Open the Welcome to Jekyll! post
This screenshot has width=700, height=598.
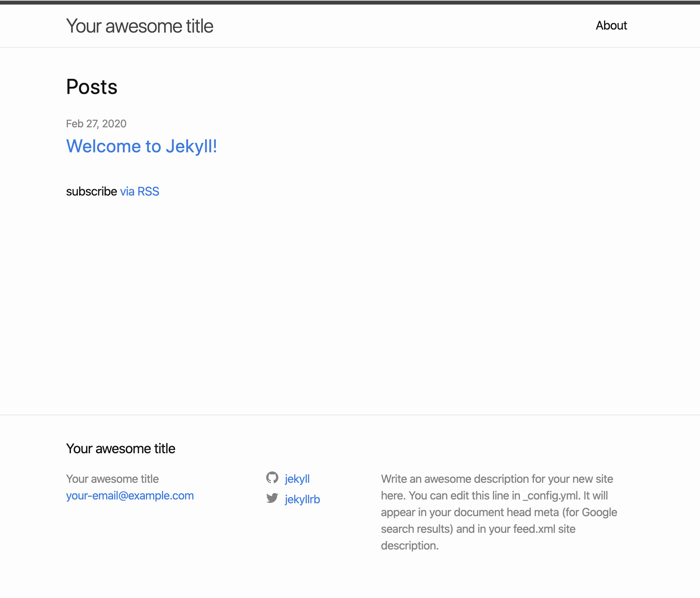(x=141, y=146)
